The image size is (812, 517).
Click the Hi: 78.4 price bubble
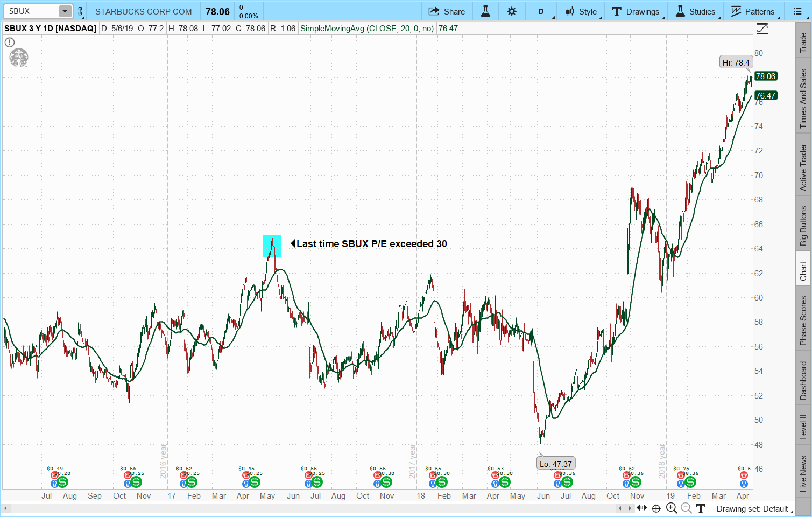point(736,62)
